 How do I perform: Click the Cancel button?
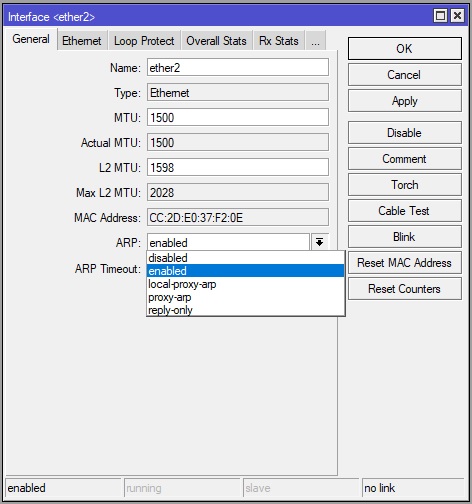405,75
